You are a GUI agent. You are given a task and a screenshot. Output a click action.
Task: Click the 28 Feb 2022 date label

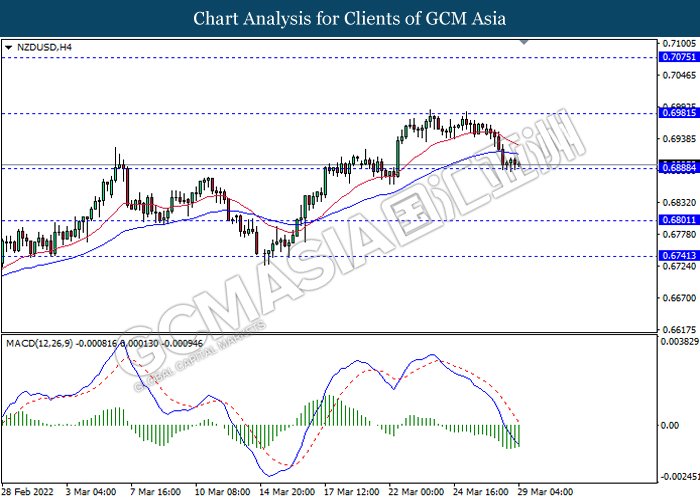click(x=28, y=492)
